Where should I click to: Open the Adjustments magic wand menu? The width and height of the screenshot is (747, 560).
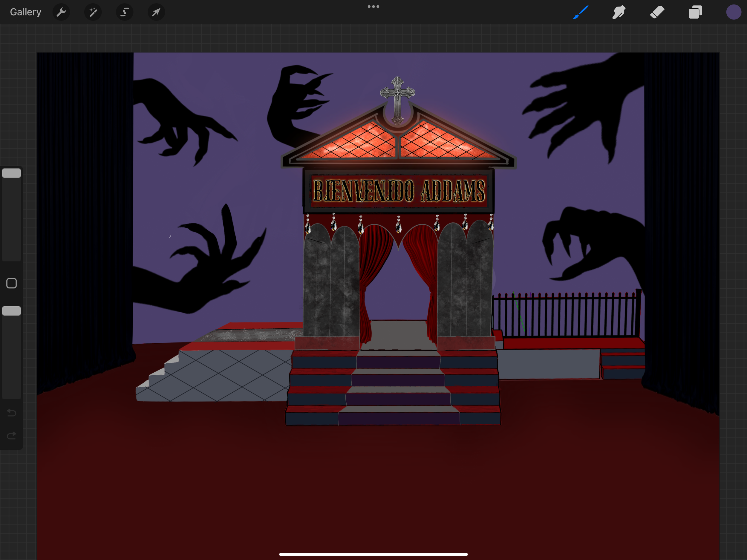click(93, 12)
